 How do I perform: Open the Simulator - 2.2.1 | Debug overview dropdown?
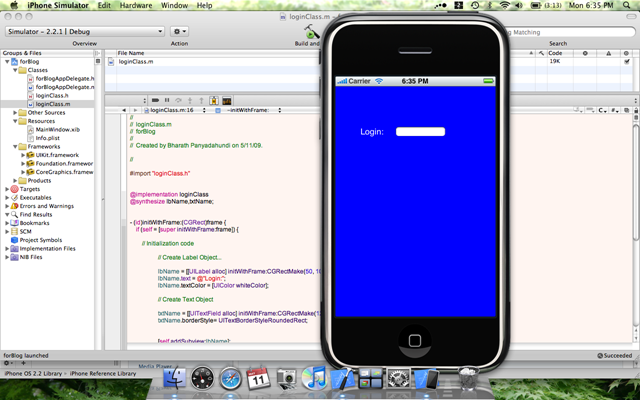point(85,31)
